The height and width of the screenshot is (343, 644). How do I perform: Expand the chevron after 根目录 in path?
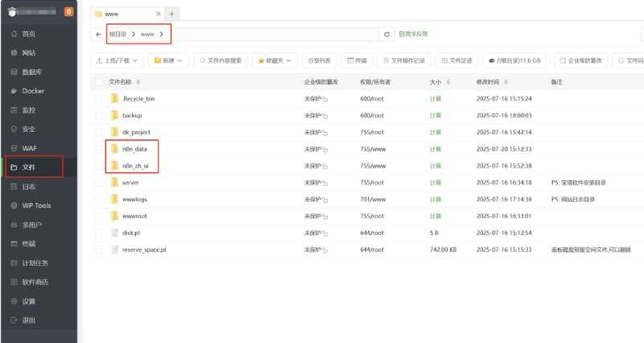[x=134, y=34]
